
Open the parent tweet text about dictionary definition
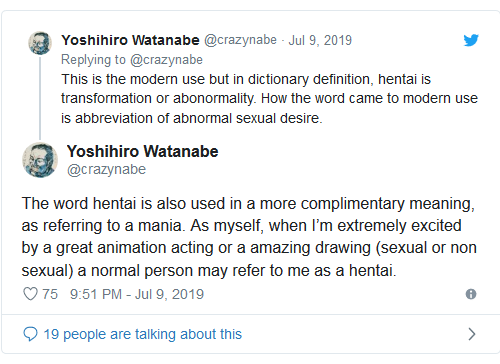tap(269, 99)
